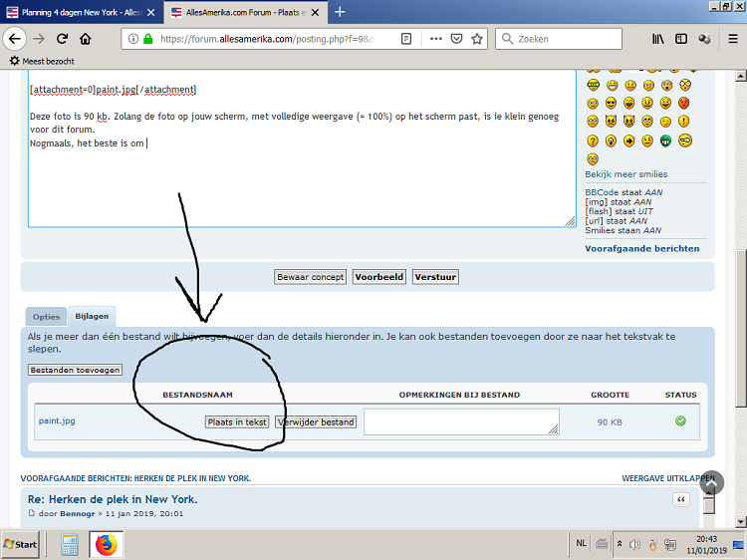
Task: Switch to the Opties tab
Action: (47, 316)
